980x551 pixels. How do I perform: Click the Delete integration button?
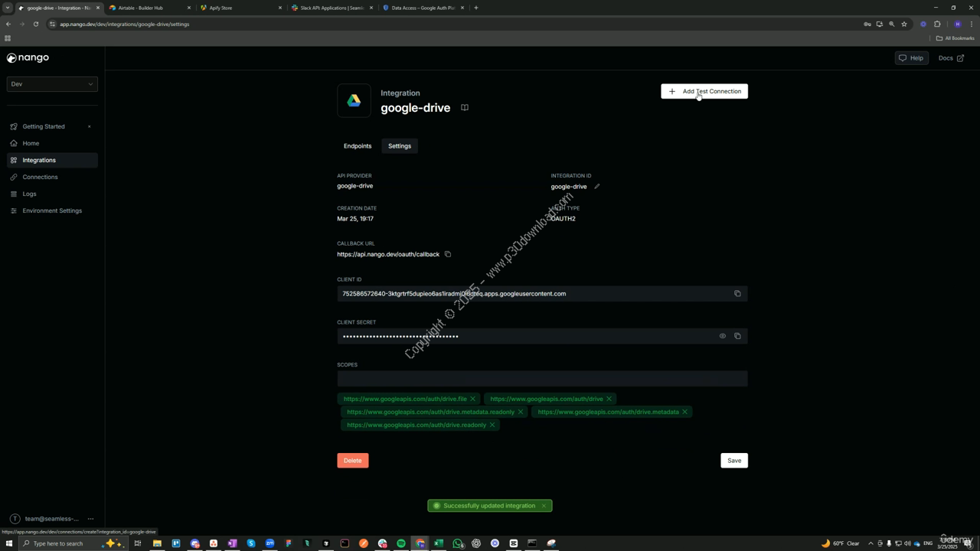[353, 461]
